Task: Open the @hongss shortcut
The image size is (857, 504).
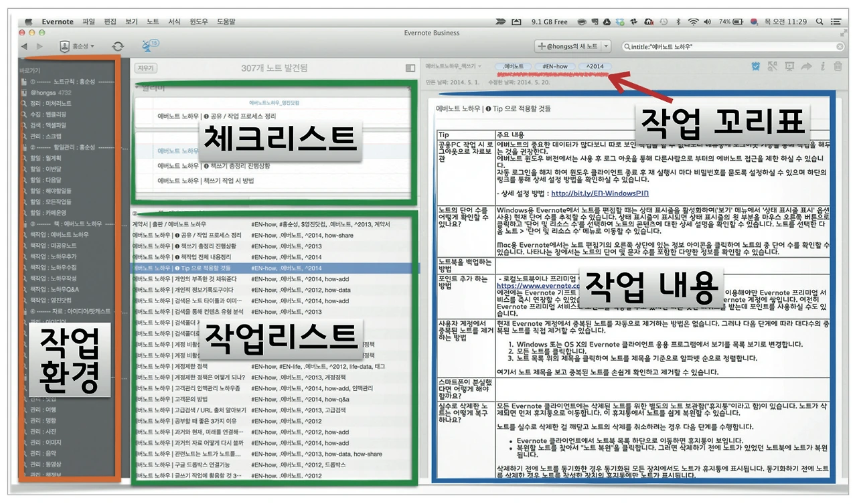Action: [50, 92]
